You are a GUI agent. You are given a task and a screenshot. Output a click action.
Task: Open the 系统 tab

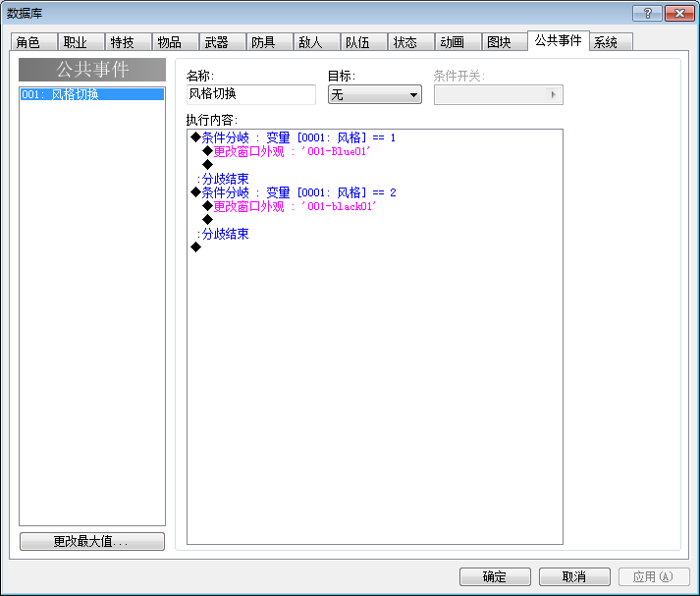point(612,42)
